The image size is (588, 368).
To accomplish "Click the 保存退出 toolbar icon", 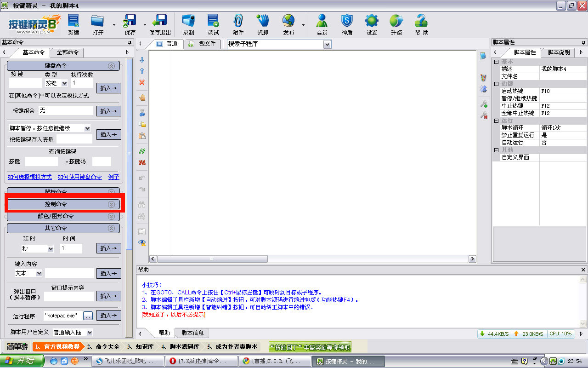I will [x=160, y=24].
